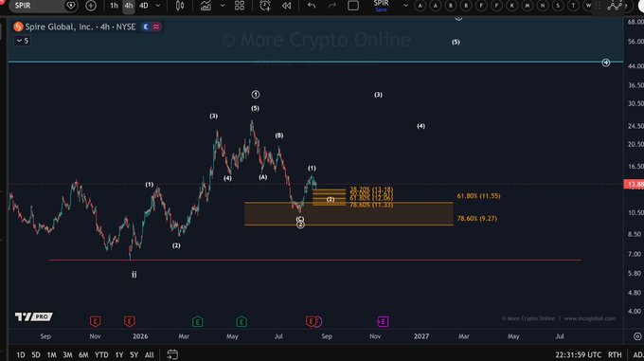Image resolution: width=644 pixels, height=361 pixels.
Task: Select the N watchlist circle
Action: [543, 6]
